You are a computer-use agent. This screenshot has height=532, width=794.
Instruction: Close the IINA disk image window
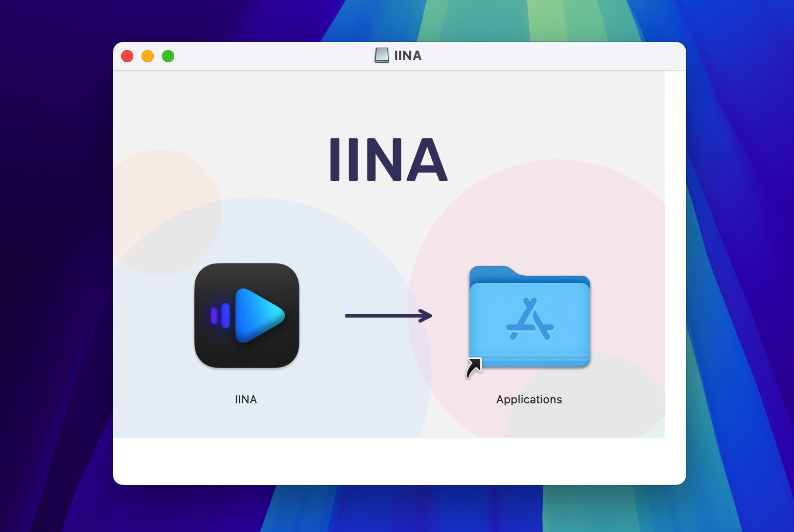pos(127,56)
